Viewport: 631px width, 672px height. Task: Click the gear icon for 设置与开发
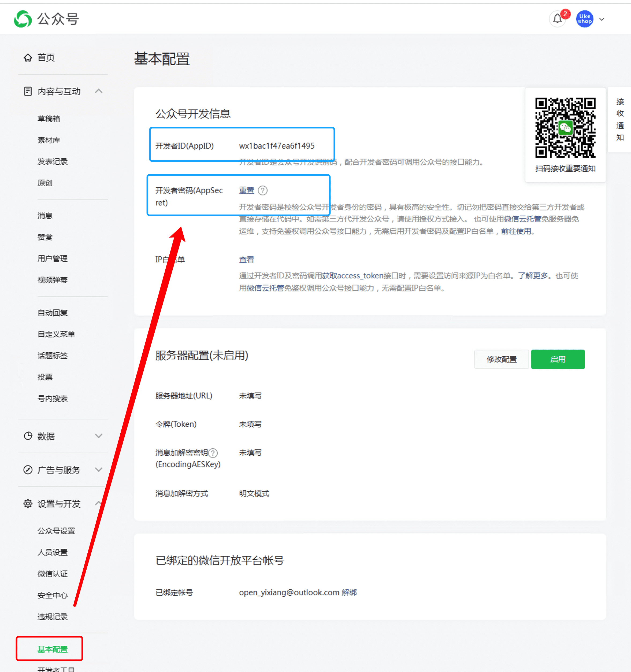point(28,504)
